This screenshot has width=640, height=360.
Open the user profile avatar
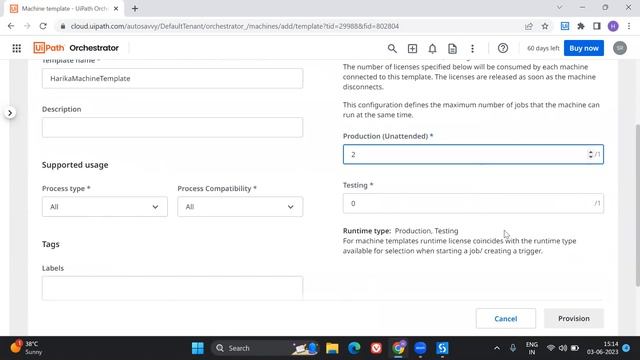coord(620,48)
